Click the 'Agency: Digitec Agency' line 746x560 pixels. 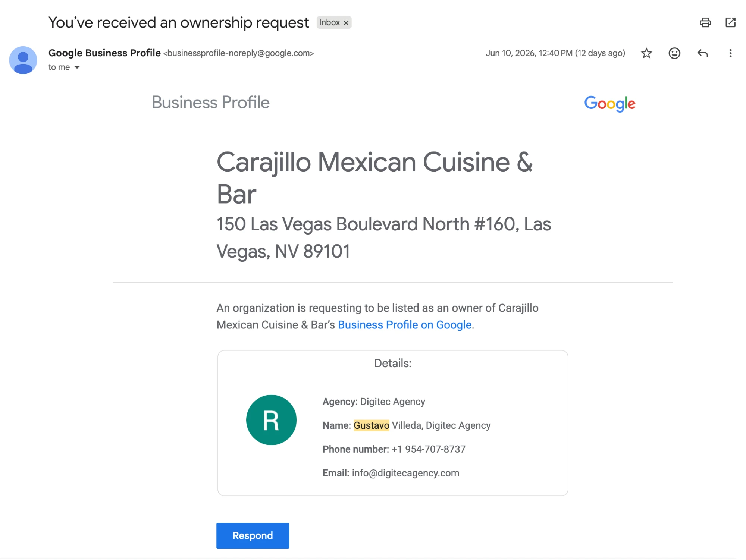[374, 402]
